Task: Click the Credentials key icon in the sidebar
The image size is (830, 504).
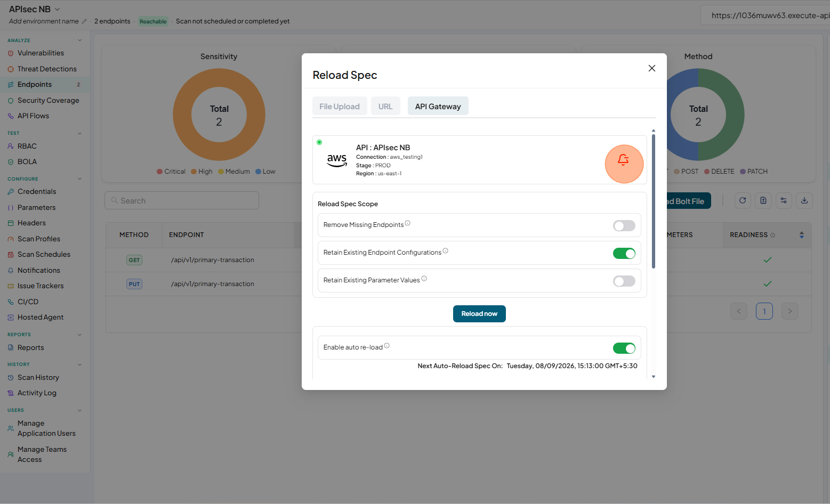Action: pyautogui.click(x=11, y=192)
